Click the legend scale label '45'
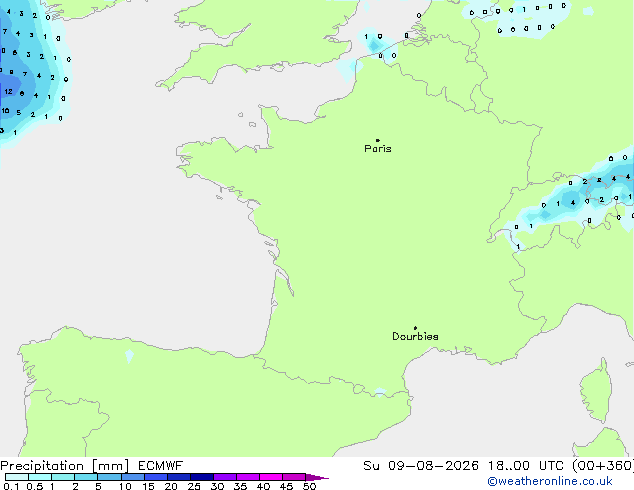This screenshot has width=634, height=490. (286, 486)
